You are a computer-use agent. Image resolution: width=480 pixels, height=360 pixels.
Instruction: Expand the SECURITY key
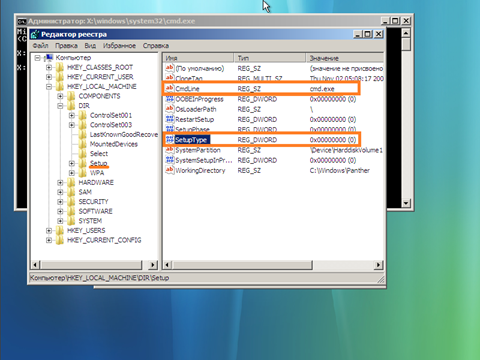[x=60, y=202]
